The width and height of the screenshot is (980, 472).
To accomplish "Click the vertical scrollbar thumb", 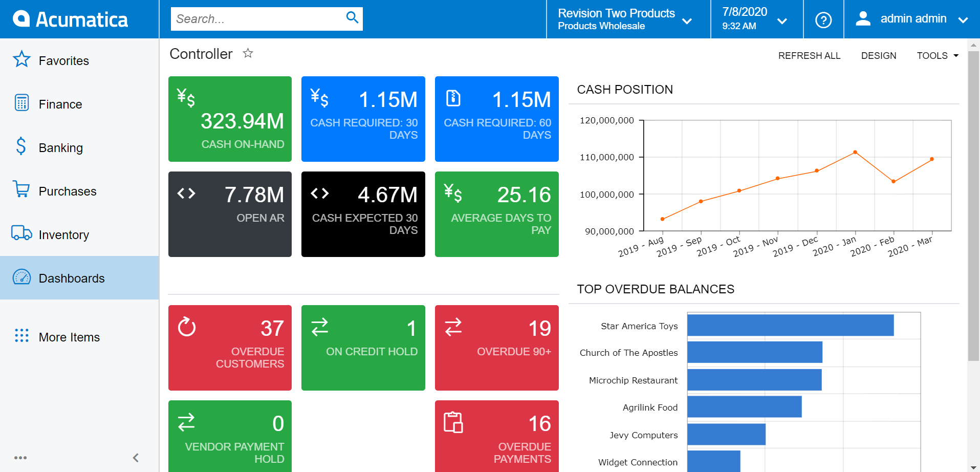I will tap(973, 205).
